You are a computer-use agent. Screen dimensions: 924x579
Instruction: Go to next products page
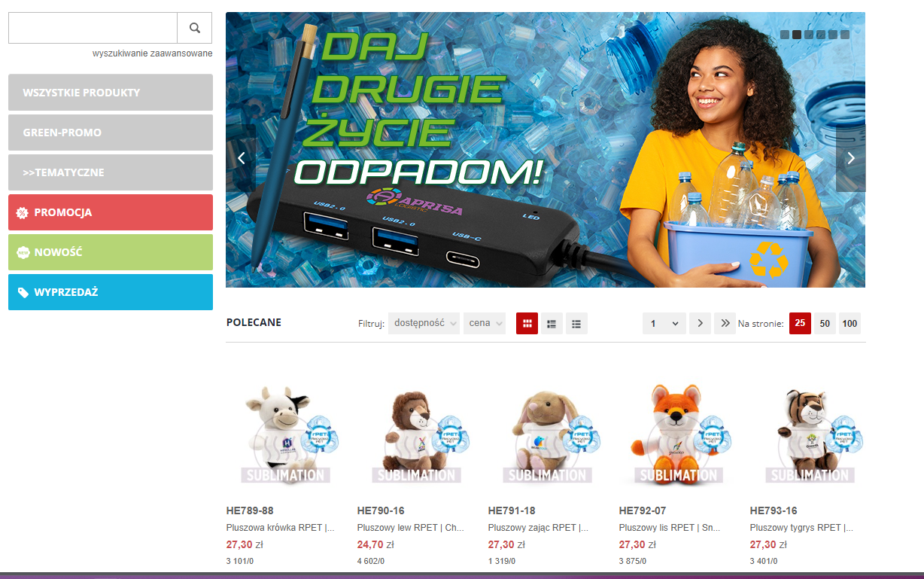700,324
